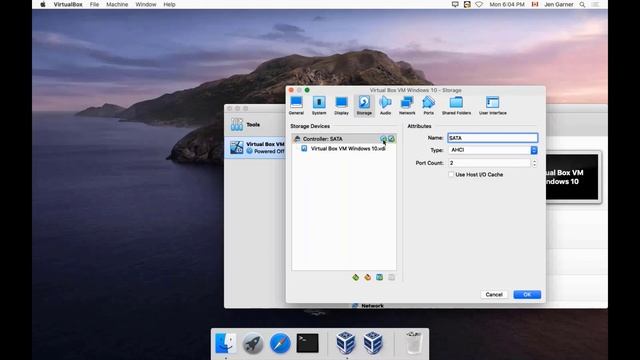The image size is (640, 360).
Task: Decrease the Port Count with down arrow
Action: click(534, 165)
